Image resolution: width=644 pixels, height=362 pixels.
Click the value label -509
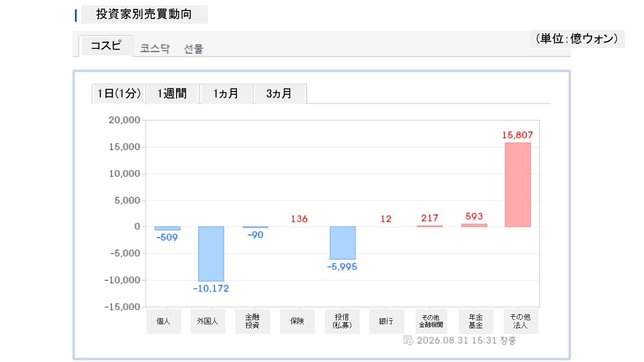point(167,238)
